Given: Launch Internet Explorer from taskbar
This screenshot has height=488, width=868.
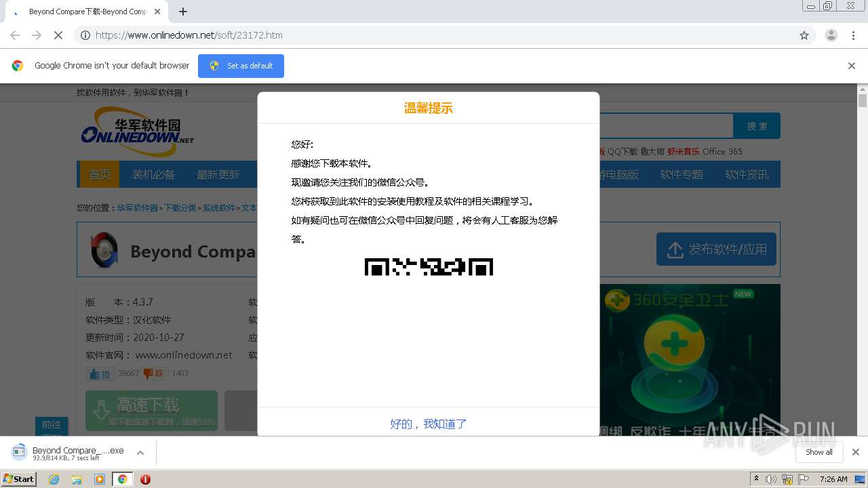Looking at the screenshot, I should (54, 479).
